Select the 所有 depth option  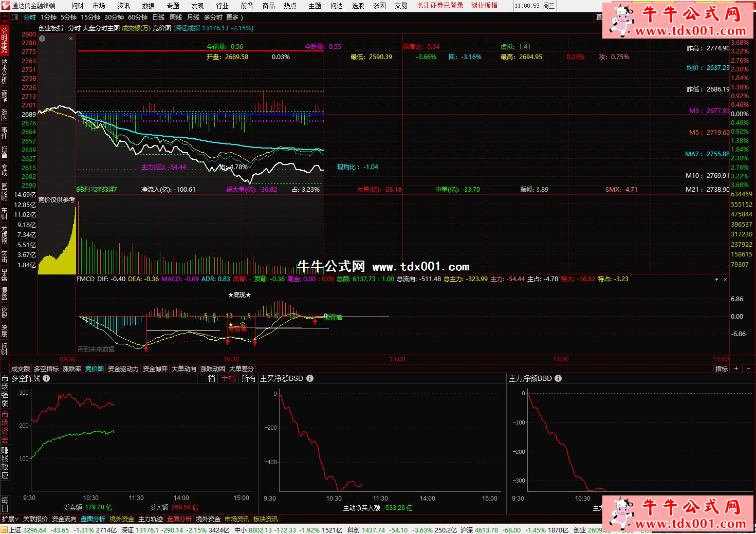(x=249, y=378)
